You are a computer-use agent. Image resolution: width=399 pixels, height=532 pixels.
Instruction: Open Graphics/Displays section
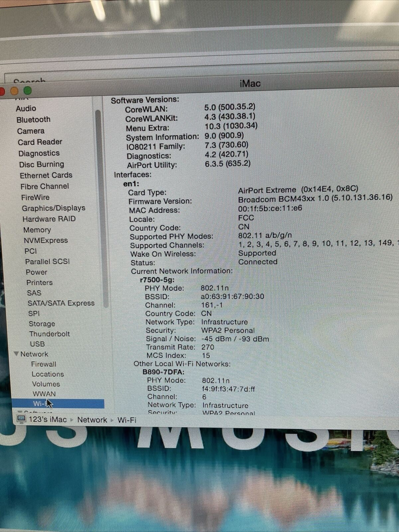pyautogui.click(x=54, y=208)
